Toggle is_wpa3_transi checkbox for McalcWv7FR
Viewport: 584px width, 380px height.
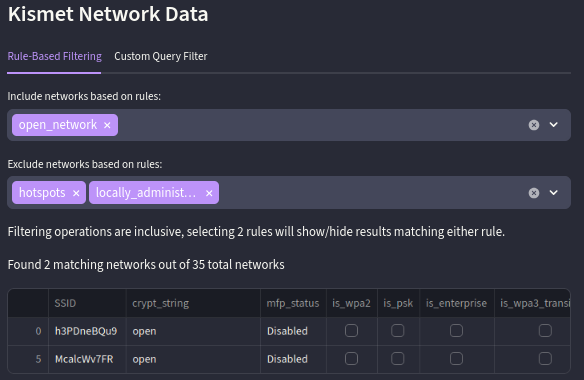tap(545, 359)
